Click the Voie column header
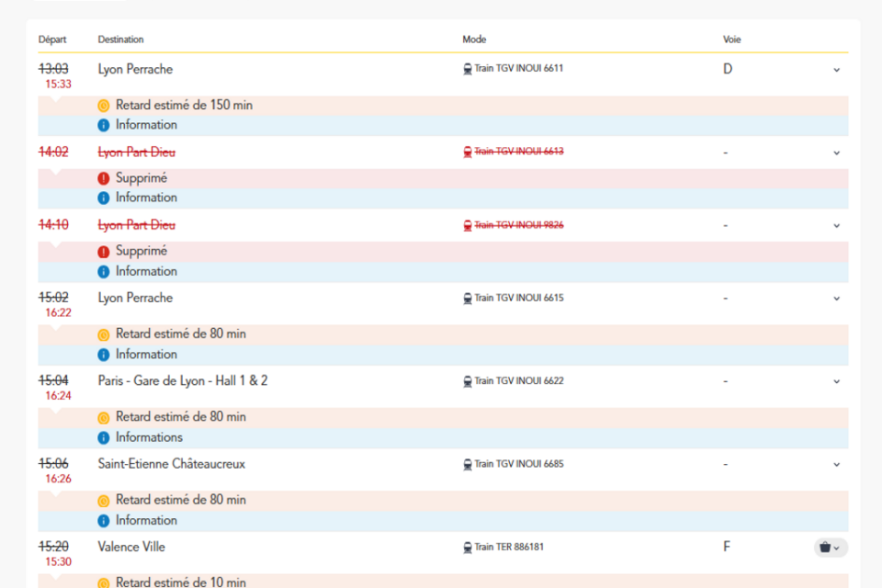The height and width of the screenshot is (588, 882). click(731, 40)
